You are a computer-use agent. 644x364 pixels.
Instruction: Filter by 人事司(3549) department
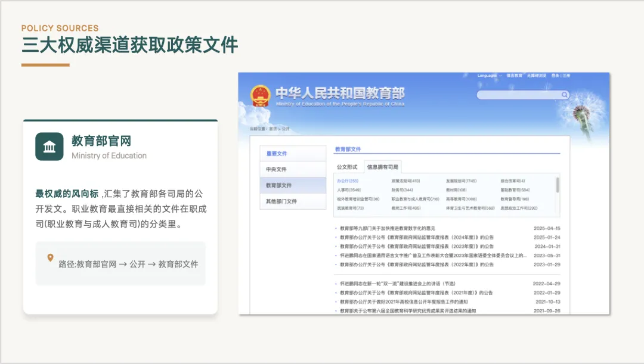point(349,190)
